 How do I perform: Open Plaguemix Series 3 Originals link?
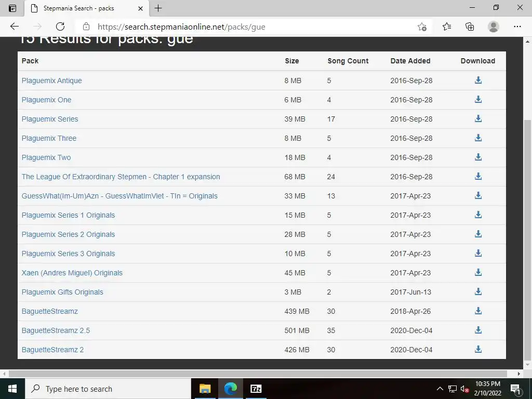[68, 254]
